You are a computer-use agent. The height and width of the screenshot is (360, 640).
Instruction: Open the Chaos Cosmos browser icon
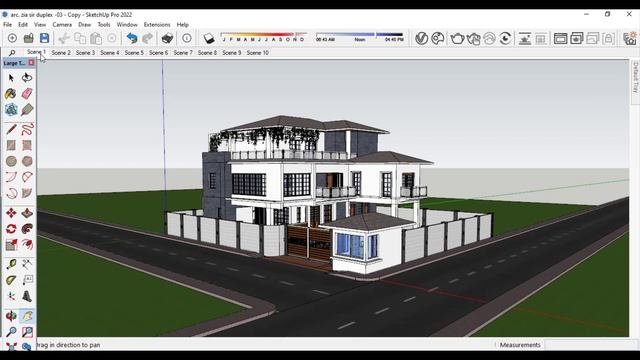coord(438,38)
